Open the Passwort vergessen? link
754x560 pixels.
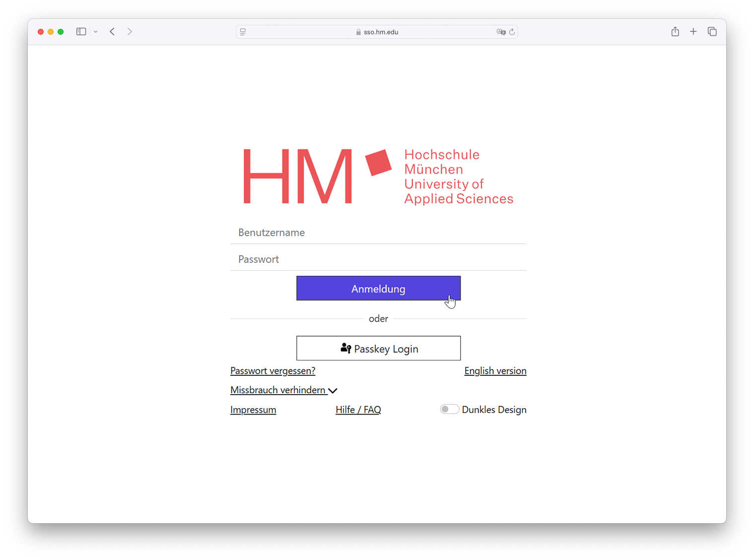coord(273,371)
